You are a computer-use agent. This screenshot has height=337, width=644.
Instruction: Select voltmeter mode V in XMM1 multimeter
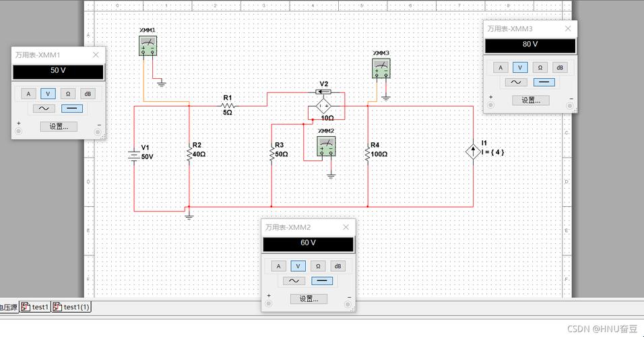tap(48, 94)
